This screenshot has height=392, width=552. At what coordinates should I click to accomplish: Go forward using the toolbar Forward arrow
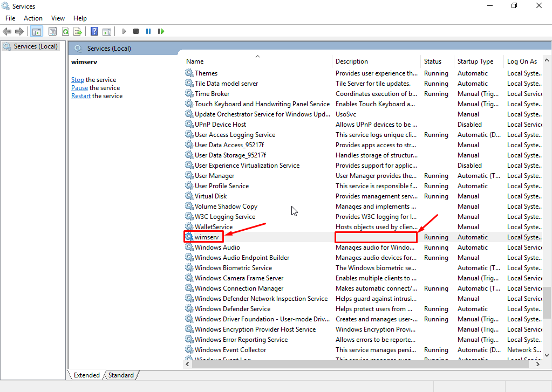click(19, 31)
